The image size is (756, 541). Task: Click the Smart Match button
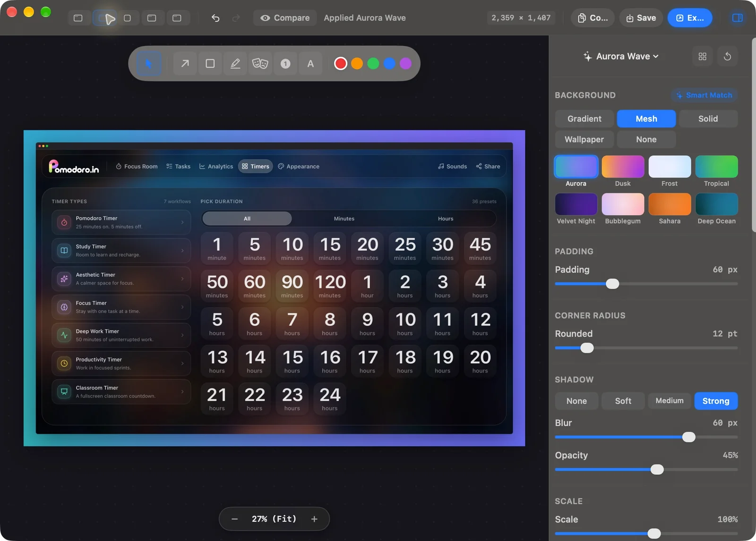point(704,95)
